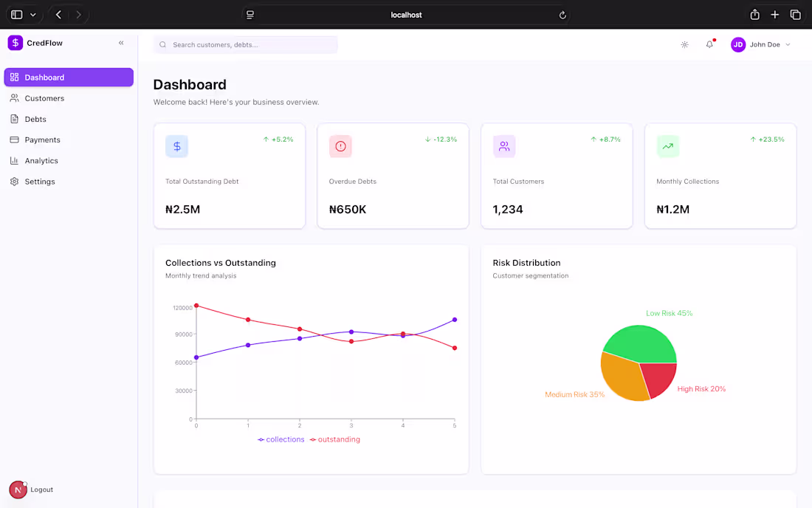
Task: Toggle the collections series in chart legend
Action: (281, 439)
